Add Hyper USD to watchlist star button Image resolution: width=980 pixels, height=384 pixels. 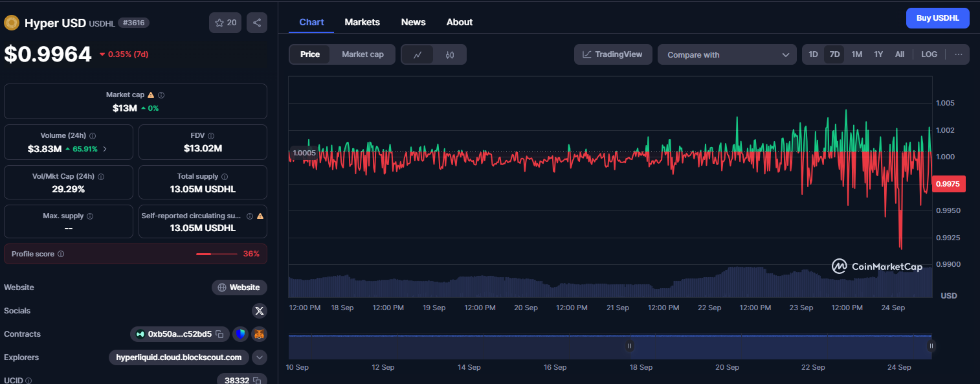coord(225,23)
